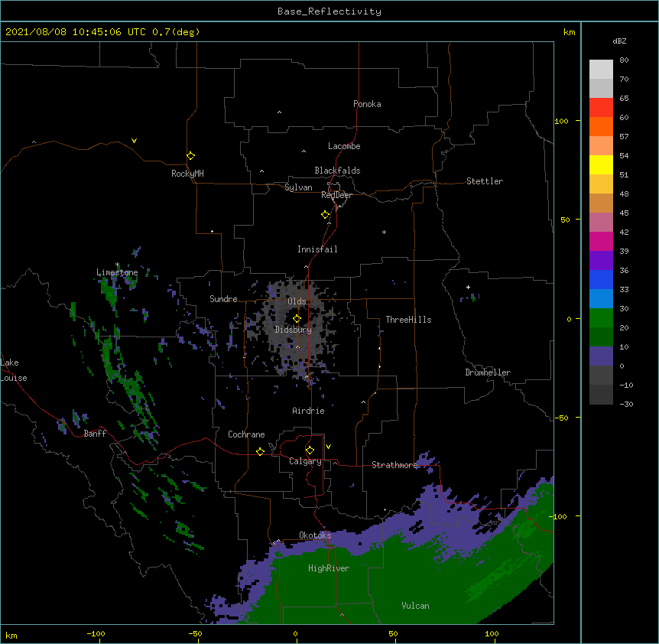Click the Drumheller town label
The image size is (659, 644).
488,372
